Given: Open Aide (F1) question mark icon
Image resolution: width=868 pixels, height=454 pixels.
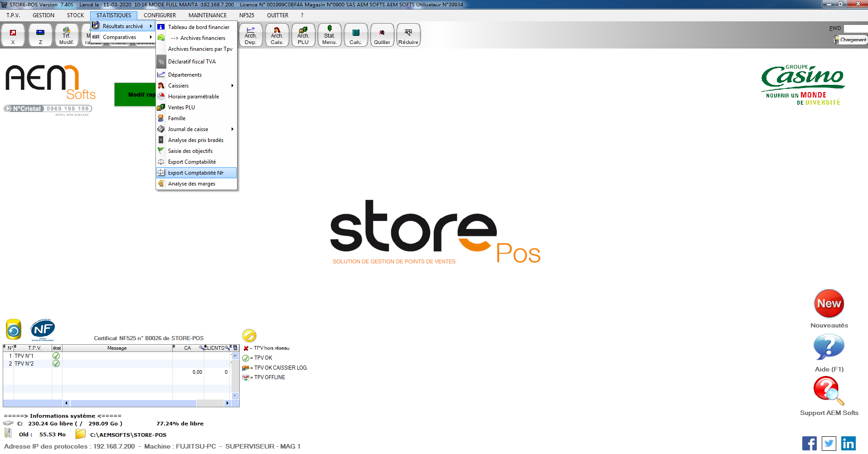Looking at the screenshot, I should click(x=829, y=348).
